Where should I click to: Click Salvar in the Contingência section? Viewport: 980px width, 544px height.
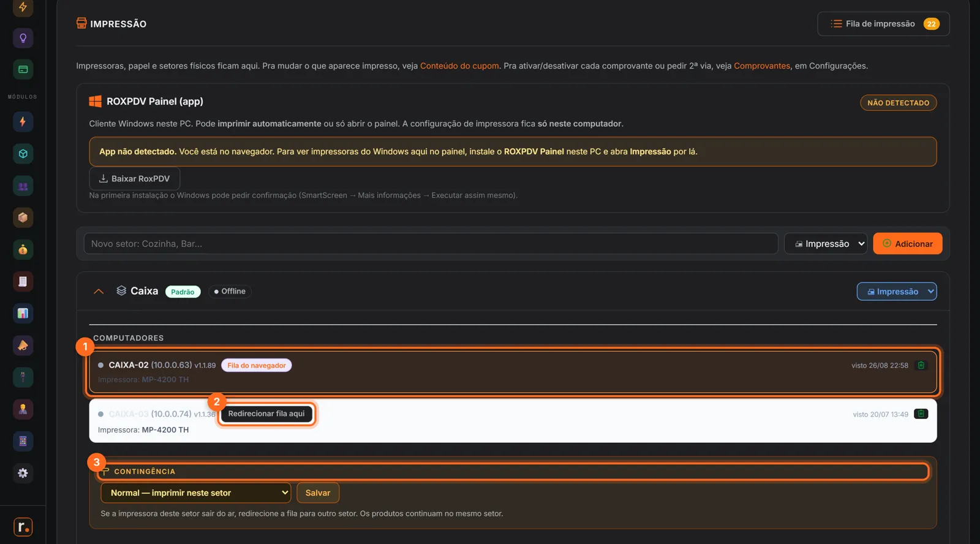click(x=318, y=493)
